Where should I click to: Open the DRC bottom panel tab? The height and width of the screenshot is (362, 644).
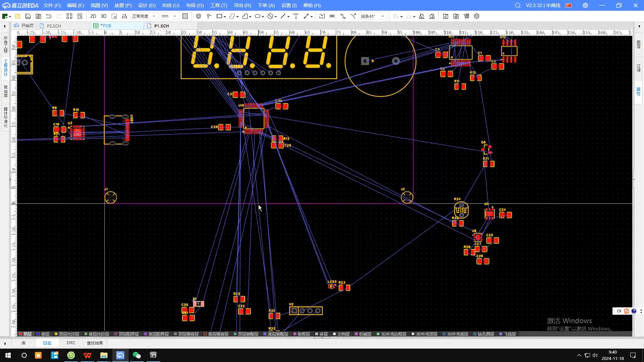tap(71, 343)
